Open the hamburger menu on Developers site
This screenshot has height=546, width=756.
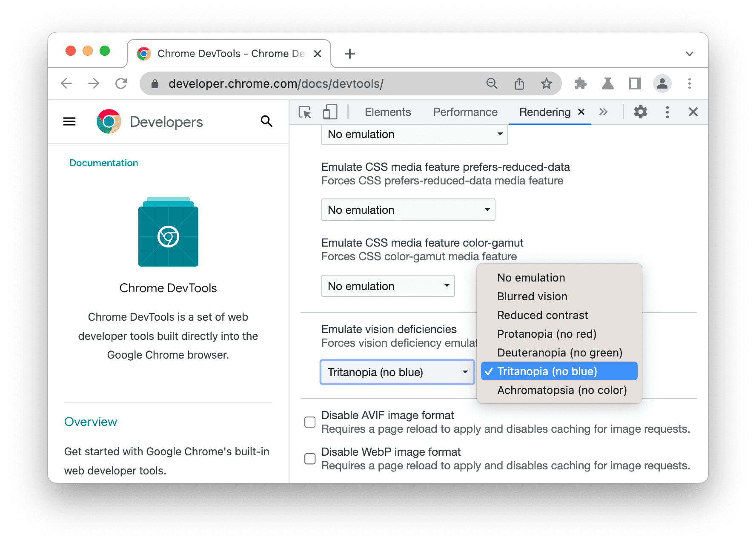pyautogui.click(x=69, y=121)
